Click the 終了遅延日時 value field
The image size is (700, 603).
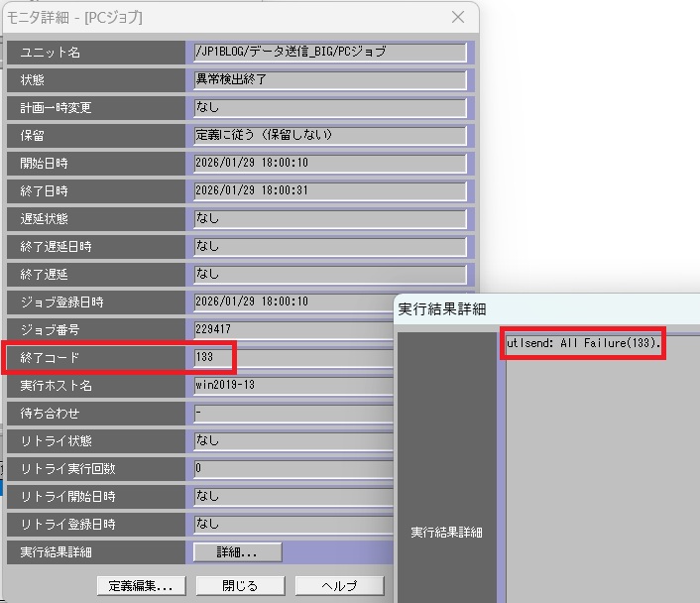tap(329, 246)
